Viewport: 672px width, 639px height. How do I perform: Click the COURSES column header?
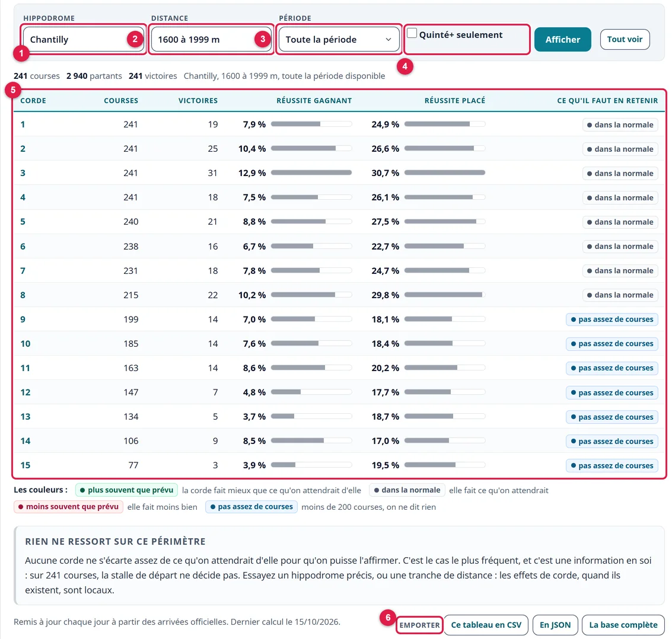pos(121,101)
